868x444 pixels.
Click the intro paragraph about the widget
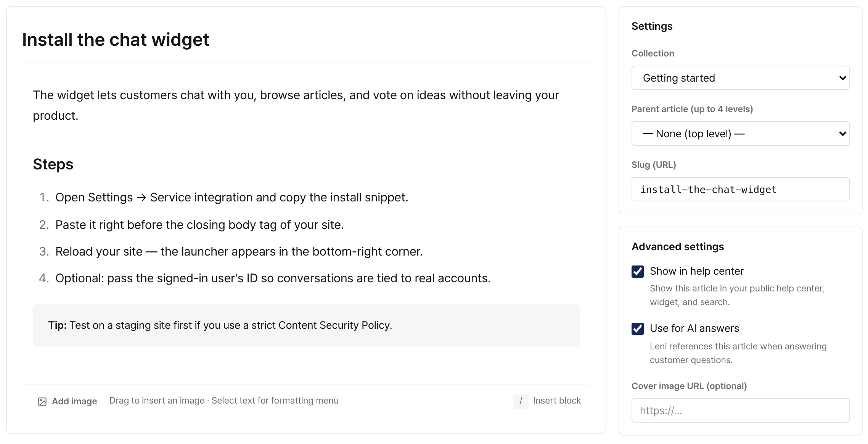click(x=296, y=105)
